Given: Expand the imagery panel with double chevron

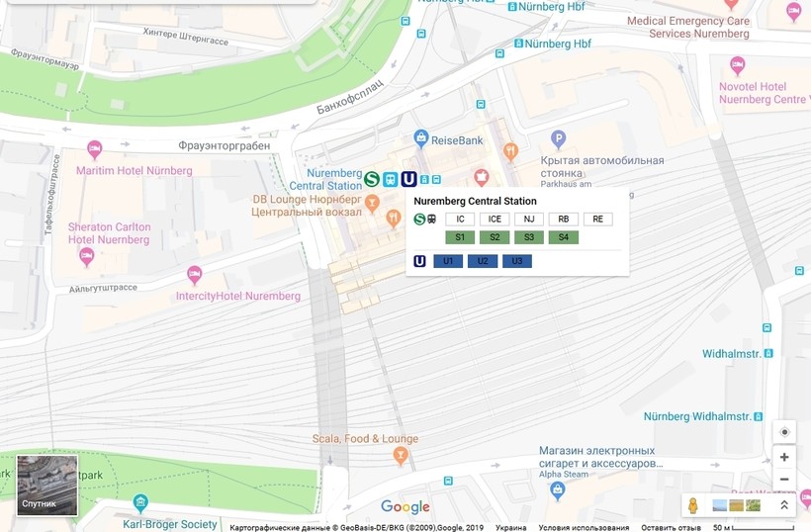Looking at the screenshot, I should pyautogui.click(x=784, y=505).
